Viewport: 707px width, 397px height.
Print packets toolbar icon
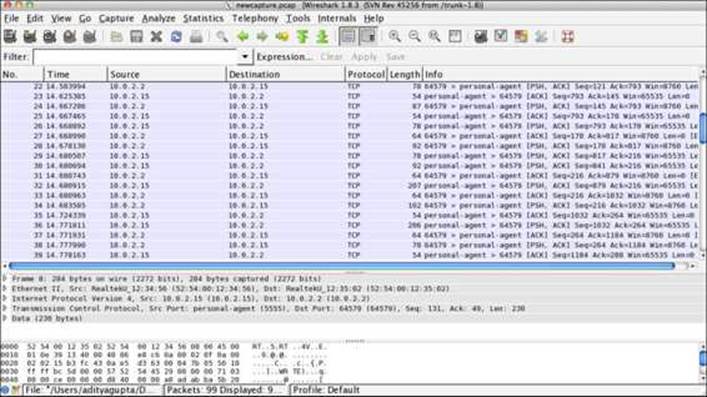click(196, 37)
